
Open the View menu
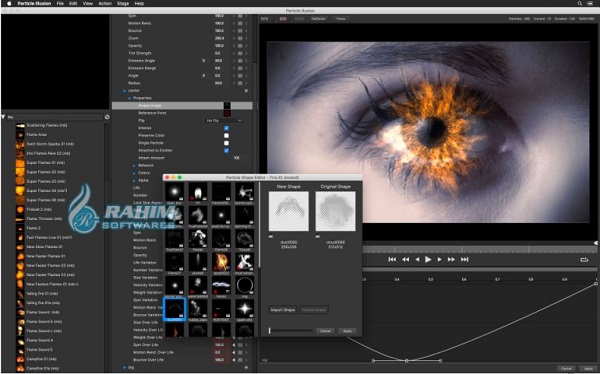point(88,3)
